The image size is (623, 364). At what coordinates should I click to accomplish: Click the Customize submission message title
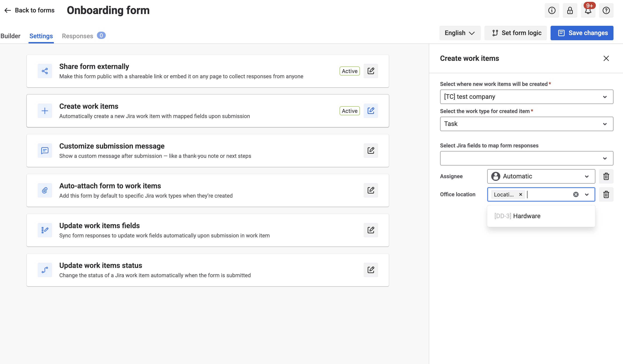click(x=112, y=146)
